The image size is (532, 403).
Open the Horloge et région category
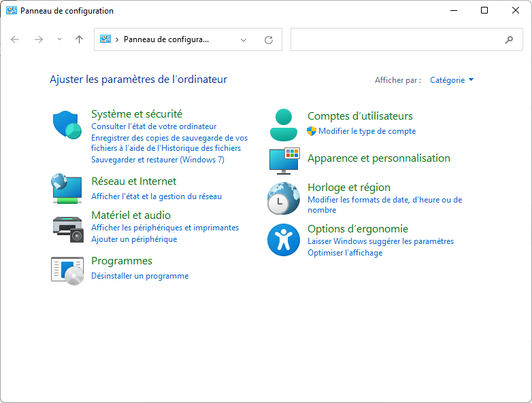click(349, 188)
